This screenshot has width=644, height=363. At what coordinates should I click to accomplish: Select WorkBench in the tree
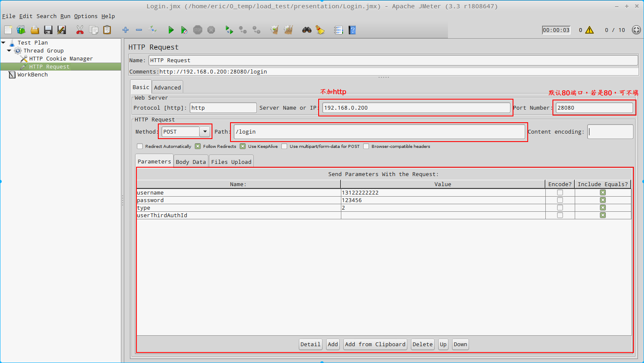click(32, 74)
